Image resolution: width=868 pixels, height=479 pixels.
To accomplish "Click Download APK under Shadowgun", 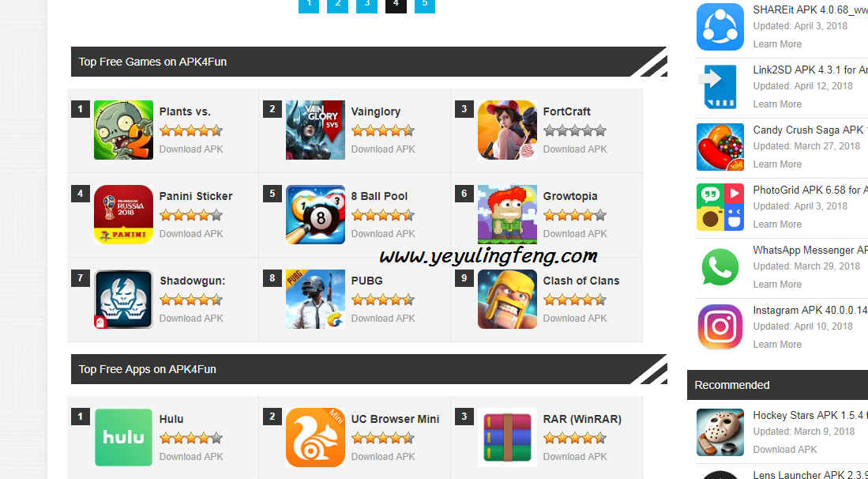I will pyautogui.click(x=191, y=319).
